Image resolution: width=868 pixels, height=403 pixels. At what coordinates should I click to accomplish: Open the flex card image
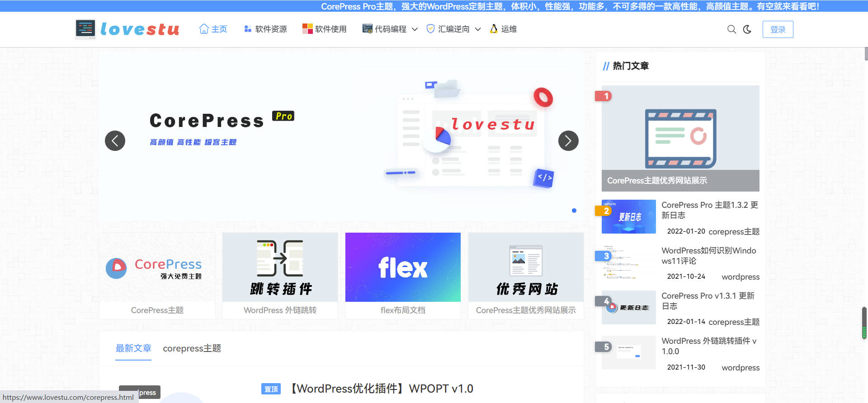[403, 267]
